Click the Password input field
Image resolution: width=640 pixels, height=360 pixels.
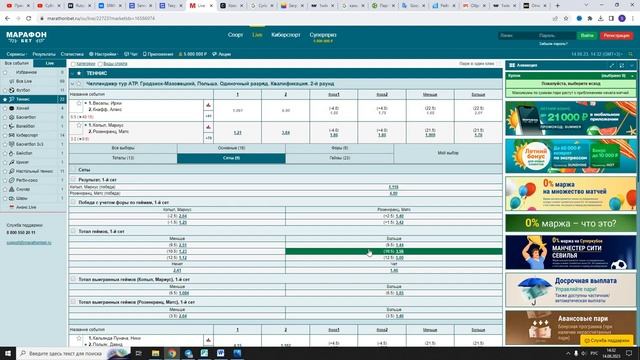(x=555, y=36)
